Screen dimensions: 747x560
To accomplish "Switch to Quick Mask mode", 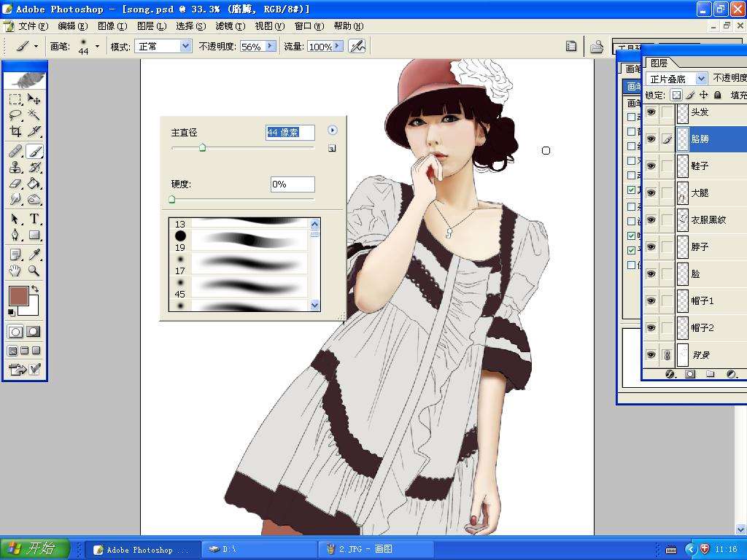I will click(34, 332).
